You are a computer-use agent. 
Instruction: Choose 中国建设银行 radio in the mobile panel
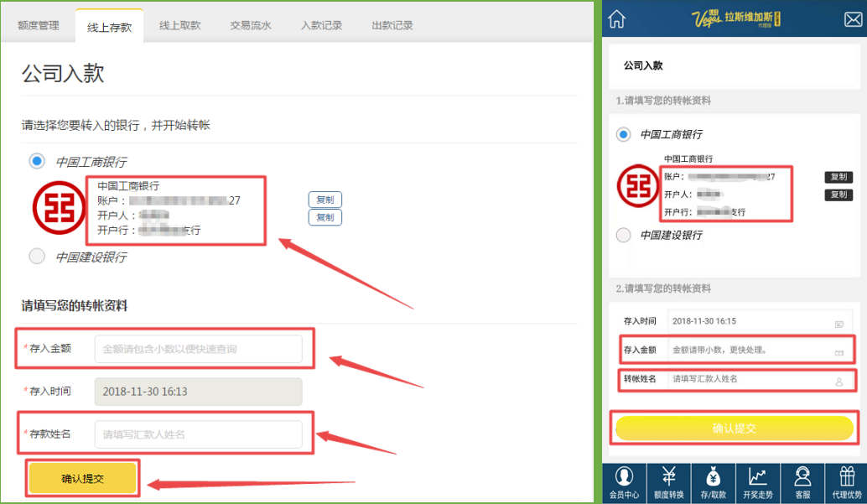pos(623,235)
